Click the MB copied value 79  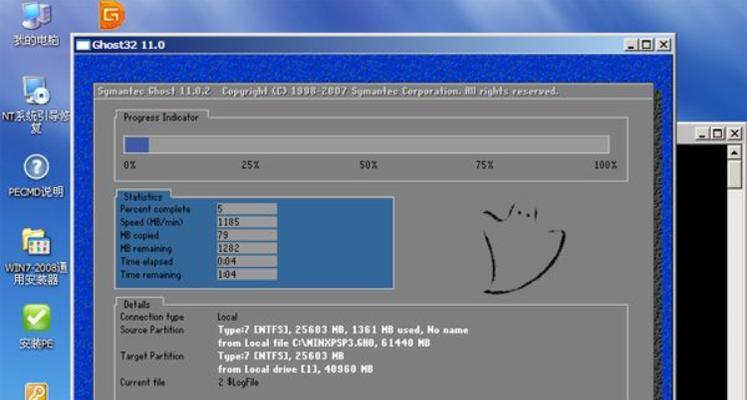coord(246,235)
